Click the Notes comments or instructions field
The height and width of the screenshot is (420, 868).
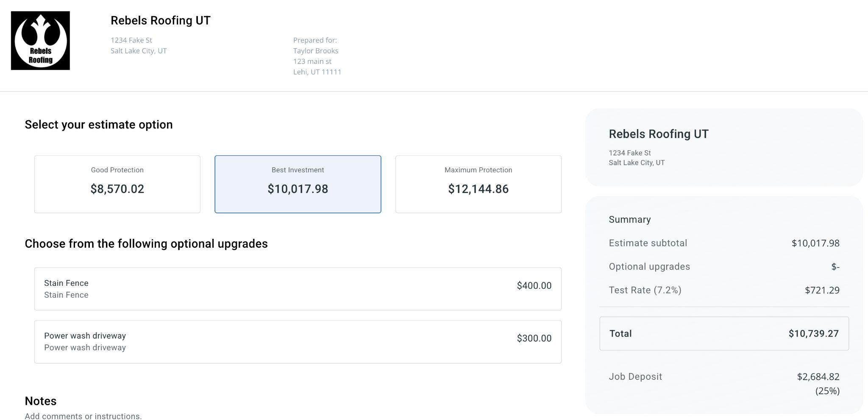[83, 416]
